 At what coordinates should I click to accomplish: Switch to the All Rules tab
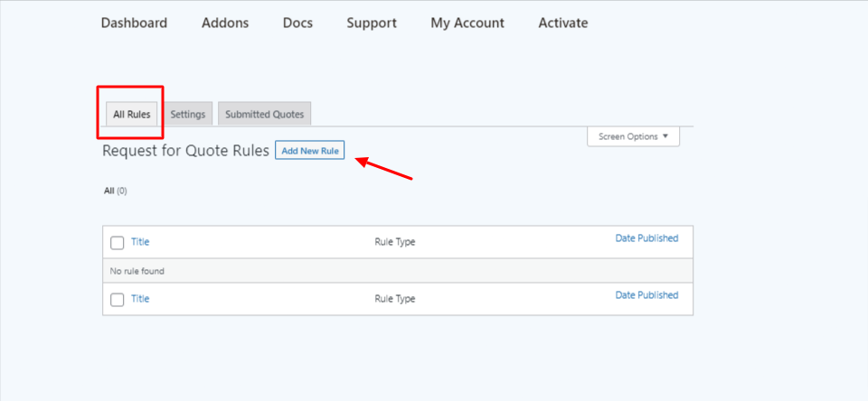coord(132,115)
